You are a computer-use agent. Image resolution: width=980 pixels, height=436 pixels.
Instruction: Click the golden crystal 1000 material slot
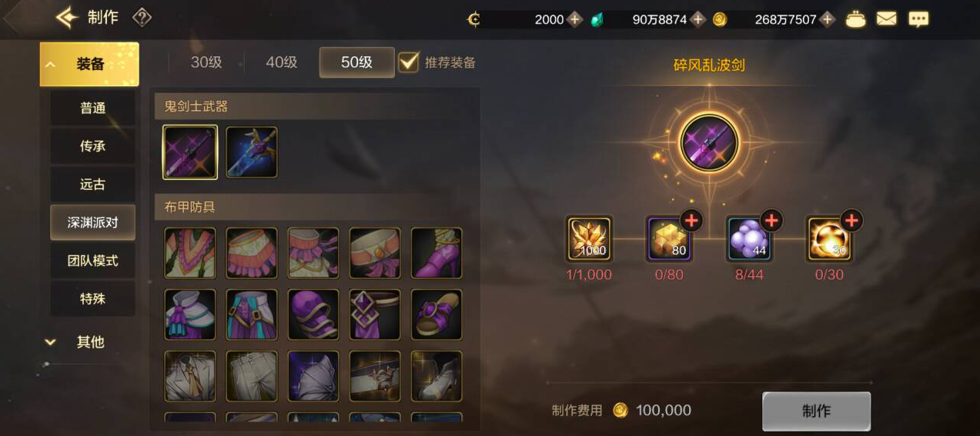[589, 239]
